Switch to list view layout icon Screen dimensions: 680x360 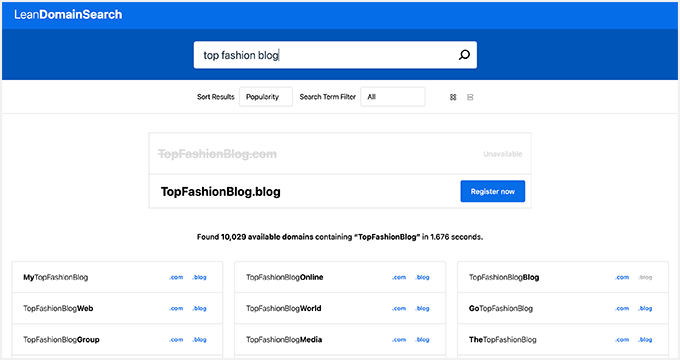click(470, 97)
